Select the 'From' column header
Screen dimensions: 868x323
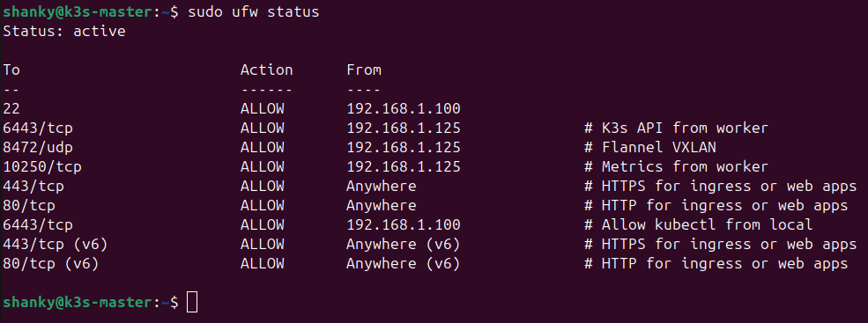(364, 70)
